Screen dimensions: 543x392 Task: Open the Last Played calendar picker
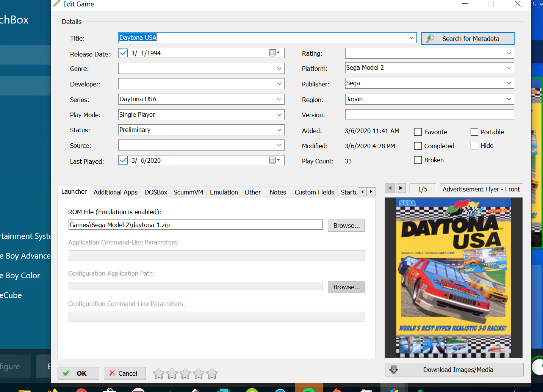[275, 160]
